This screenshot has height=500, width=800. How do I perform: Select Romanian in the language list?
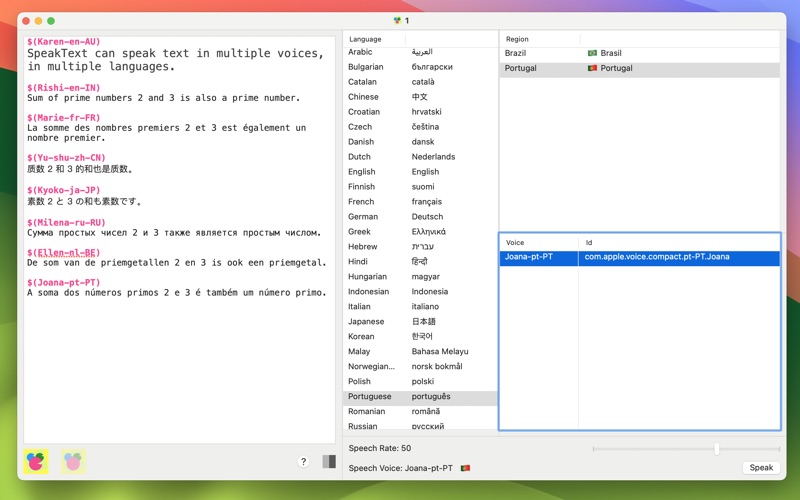(x=420, y=411)
